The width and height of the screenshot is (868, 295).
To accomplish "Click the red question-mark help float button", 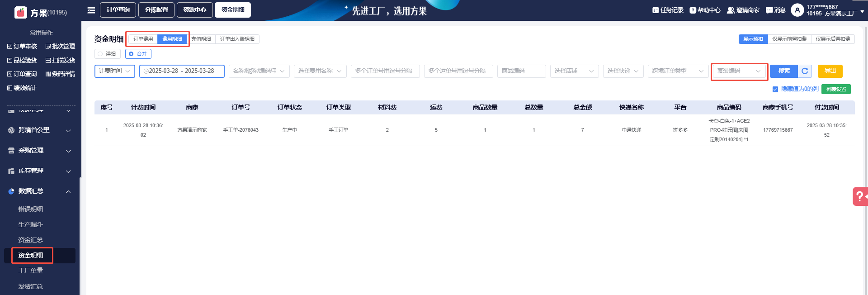I will (x=860, y=196).
